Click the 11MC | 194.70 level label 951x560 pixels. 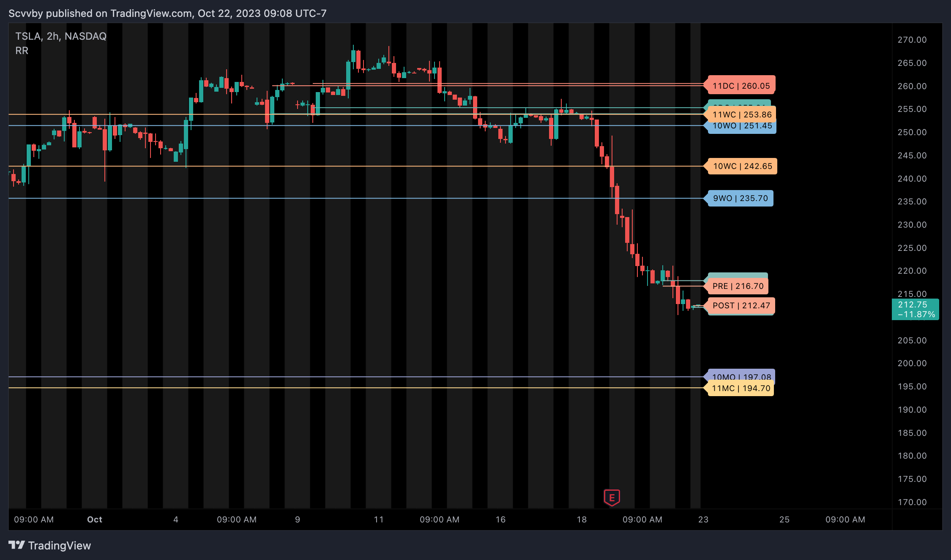coord(740,388)
